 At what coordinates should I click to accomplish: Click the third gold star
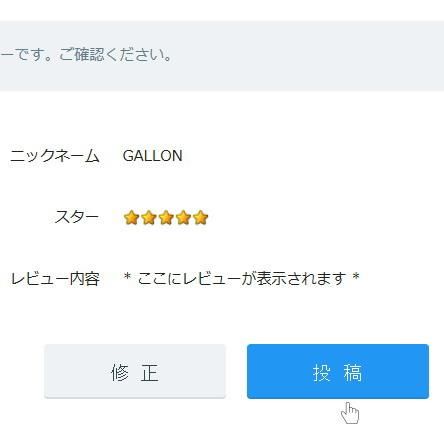pos(166,218)
